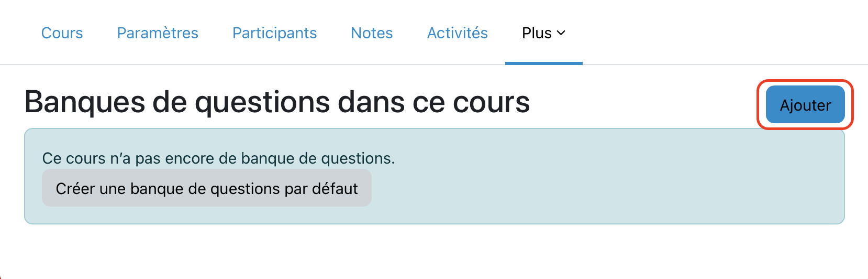Open the Paramètres tab
Image resolution: width=868 pixels, height=279 pixels.
158,33
